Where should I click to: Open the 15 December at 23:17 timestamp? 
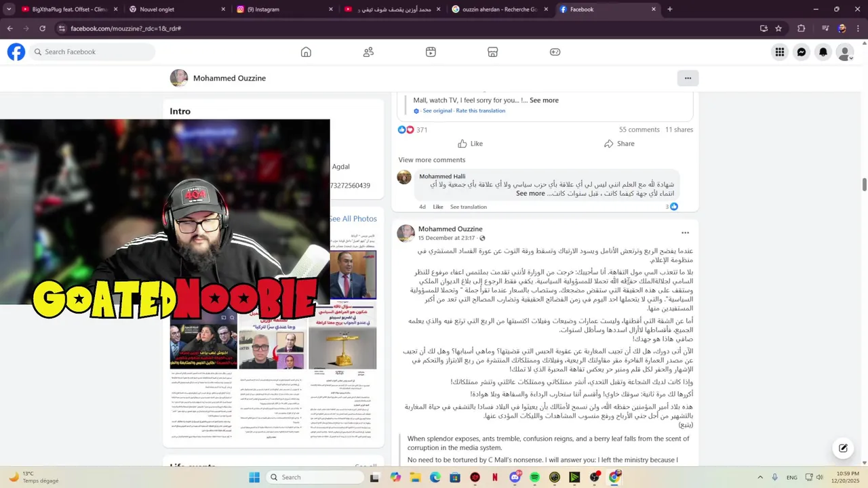(x=446, y=239)
